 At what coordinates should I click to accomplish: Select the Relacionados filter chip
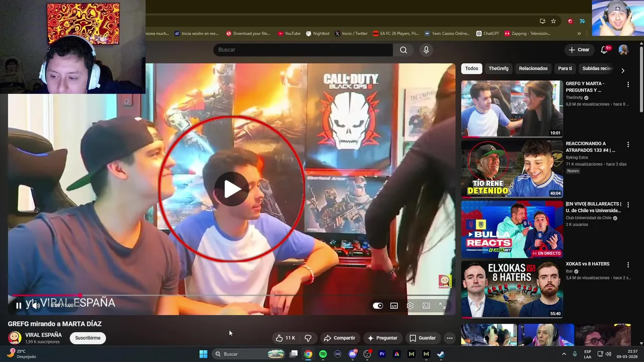pos(533,68)
